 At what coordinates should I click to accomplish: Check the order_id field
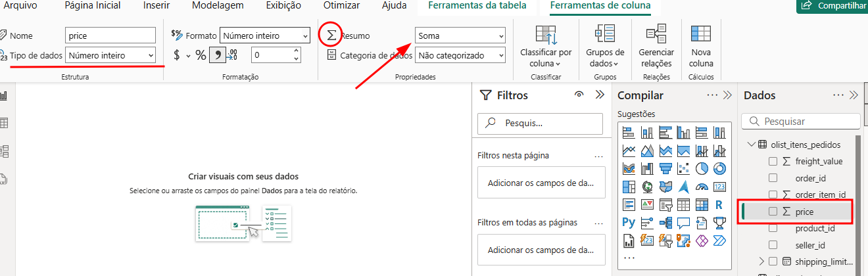coord(773,177)
